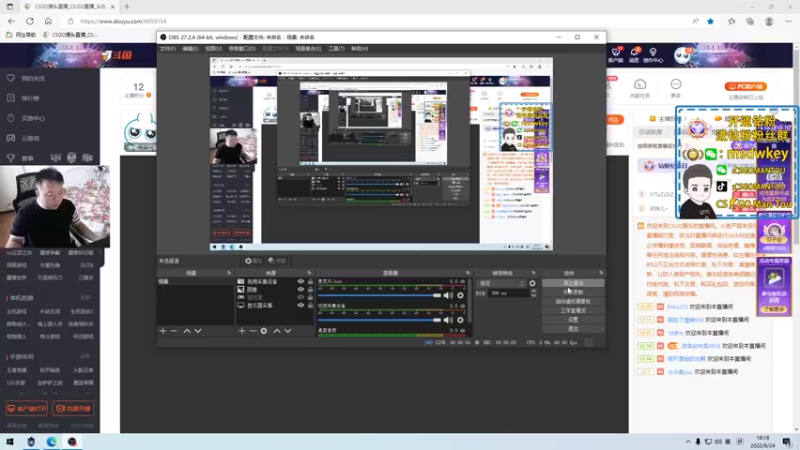Open OBS 工具(T) menu
Image resolution: width=800 pixels, height=450 pixels.
[x=336, y=49]
